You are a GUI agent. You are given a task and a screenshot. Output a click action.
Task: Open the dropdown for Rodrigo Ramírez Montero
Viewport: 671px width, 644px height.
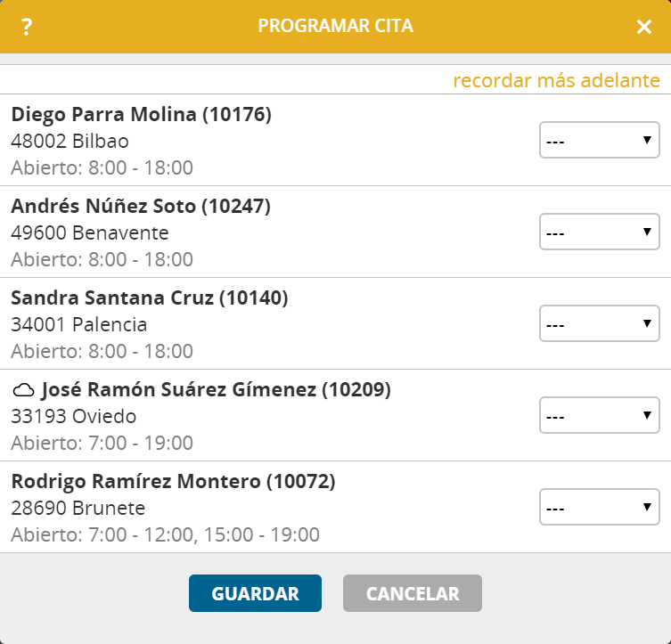click(x=599, y=507)
